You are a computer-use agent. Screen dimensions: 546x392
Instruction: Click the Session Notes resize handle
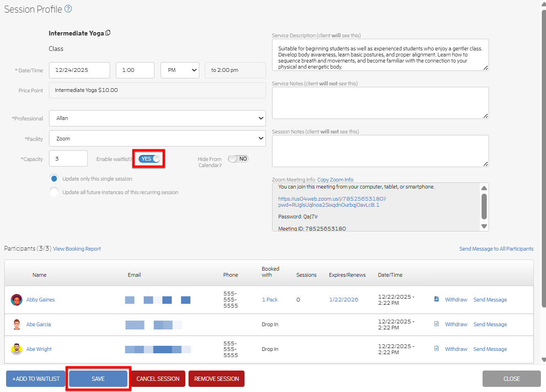coord(486,164)
